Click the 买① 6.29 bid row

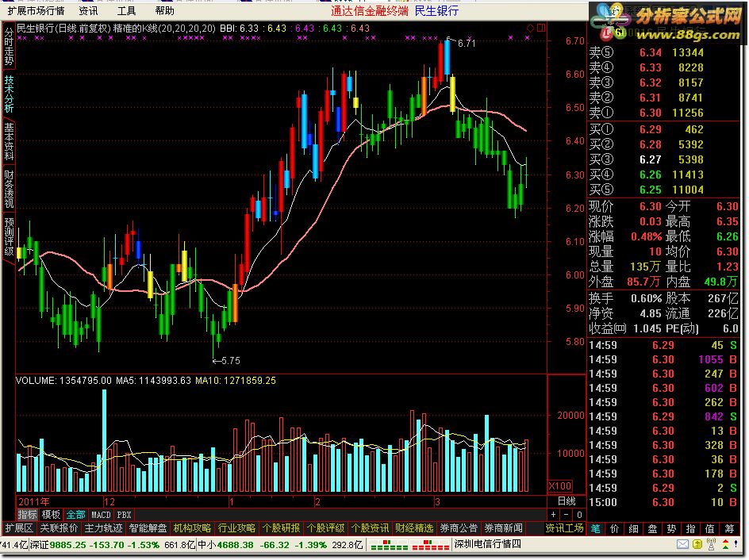(663, 129)
